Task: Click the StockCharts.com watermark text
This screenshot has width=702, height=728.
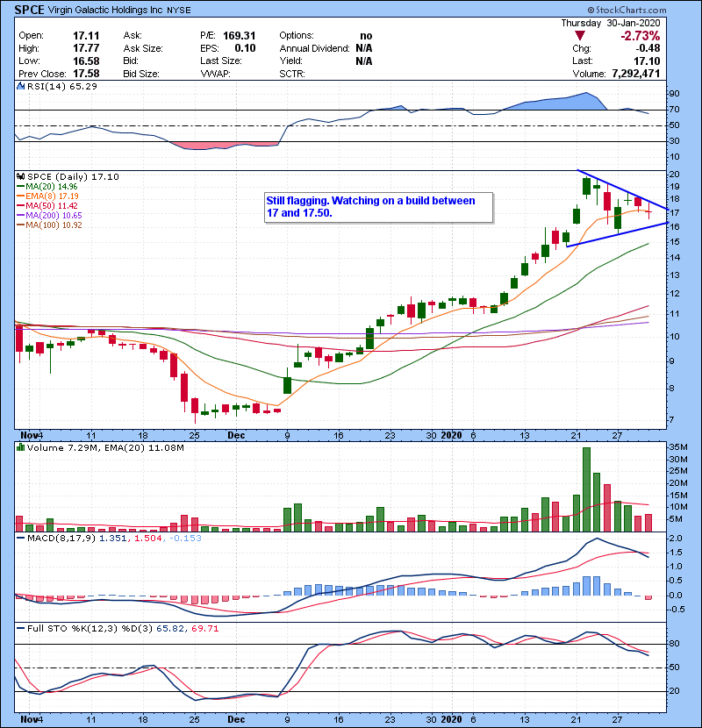Action: (627, 10)
